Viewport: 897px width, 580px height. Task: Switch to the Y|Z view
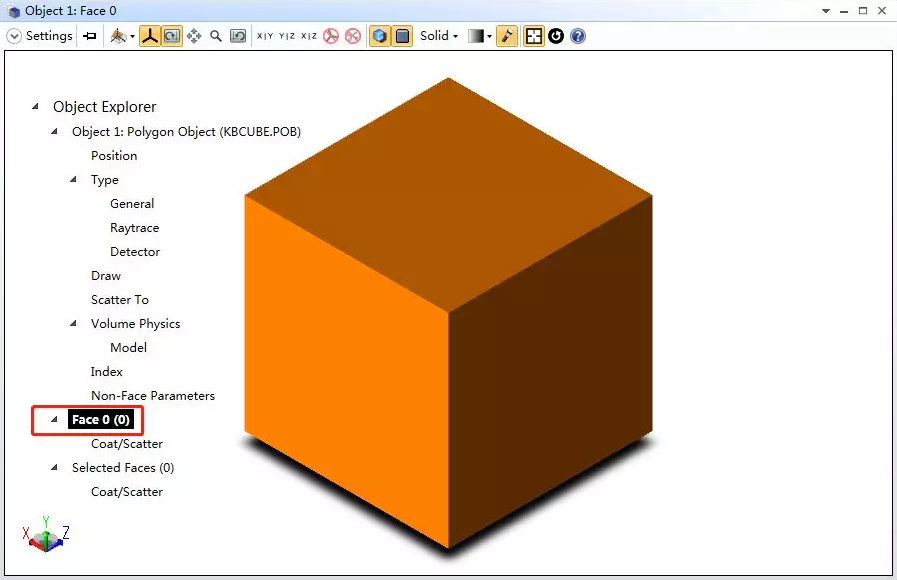coord(287,36)
